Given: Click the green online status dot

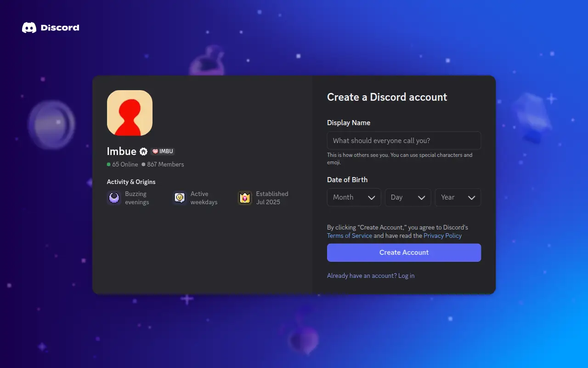Looking at the screenshot, I should coord(109,164).
